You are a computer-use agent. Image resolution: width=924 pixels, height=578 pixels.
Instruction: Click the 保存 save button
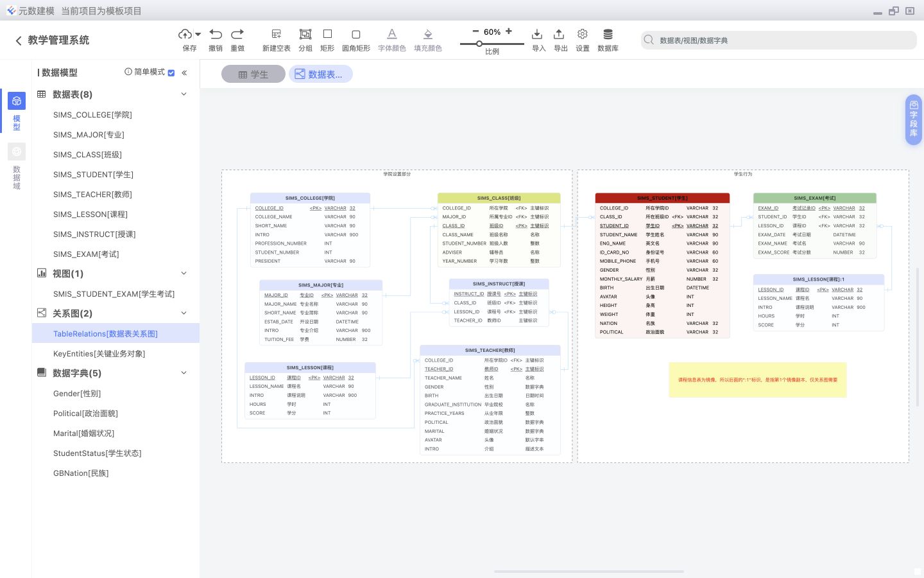[186, 39]
